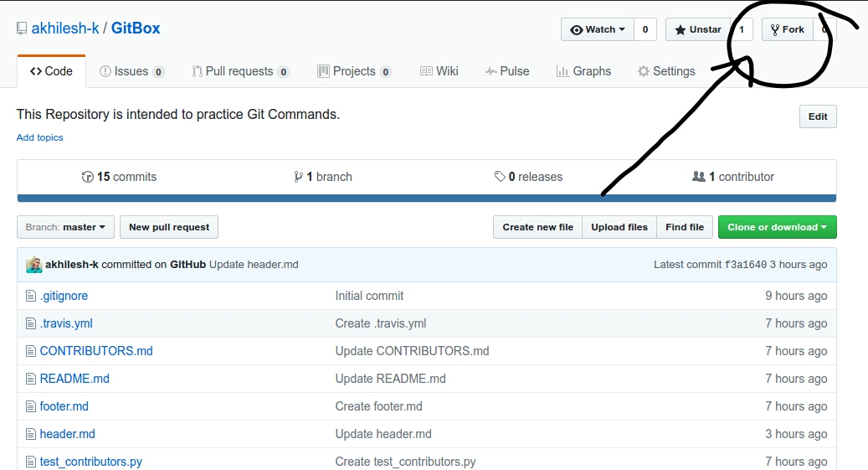View the 15 commits history
Screen dimensions: 868x470
[119, 177]
